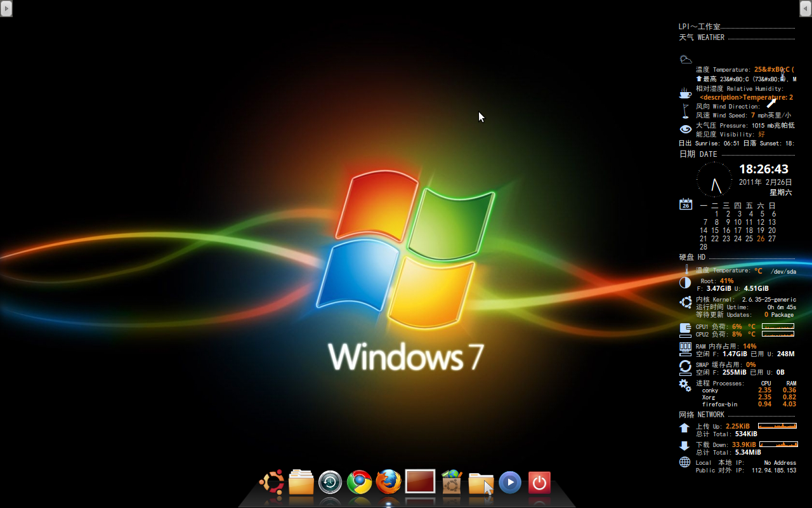Click the half-circle disk usage icon
Image resolution: width=812 pixels, height=508 pixels.
click(x=685, y=283)
